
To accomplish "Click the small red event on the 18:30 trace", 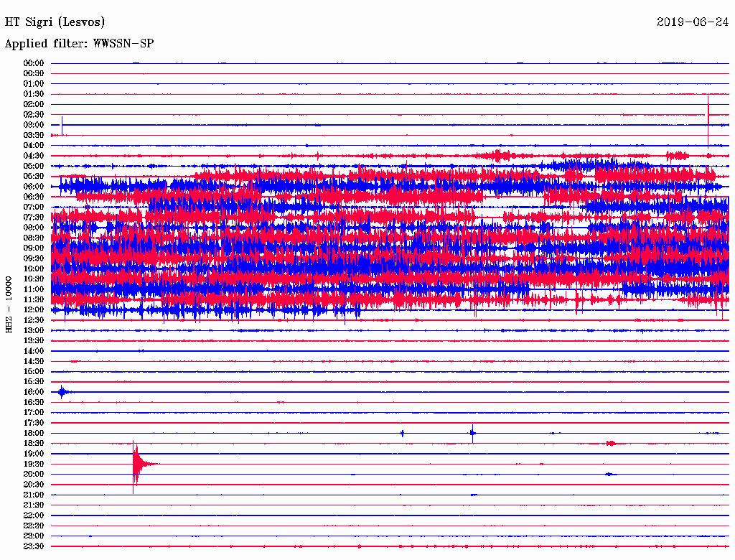I will pos(611,444).
